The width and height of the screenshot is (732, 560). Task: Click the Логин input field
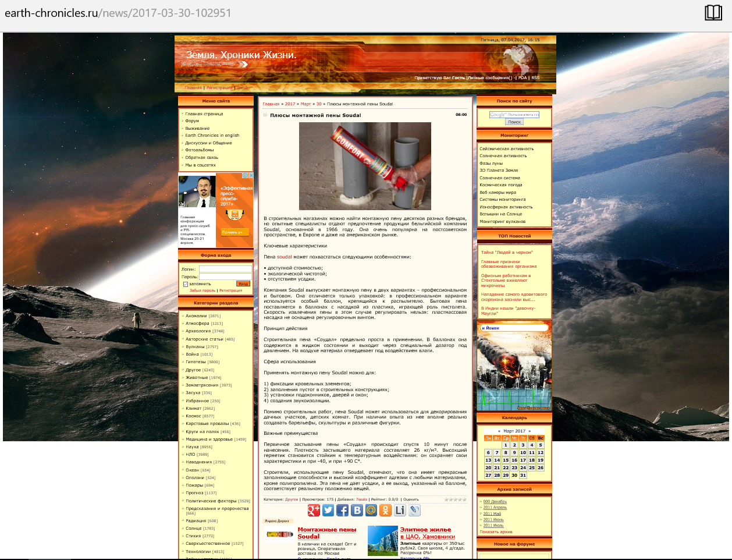(225, 269)
